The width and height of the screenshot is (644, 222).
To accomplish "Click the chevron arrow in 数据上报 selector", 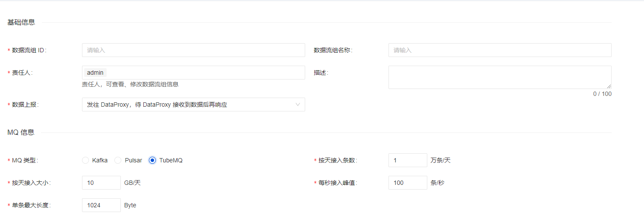I will [x=297, y=105].
